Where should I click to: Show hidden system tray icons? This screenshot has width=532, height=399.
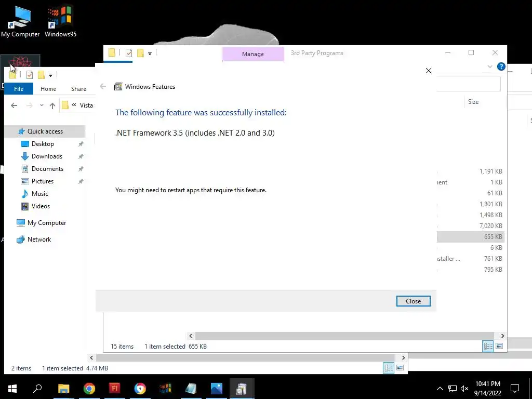pyautogui.click(x=440, y=389)
